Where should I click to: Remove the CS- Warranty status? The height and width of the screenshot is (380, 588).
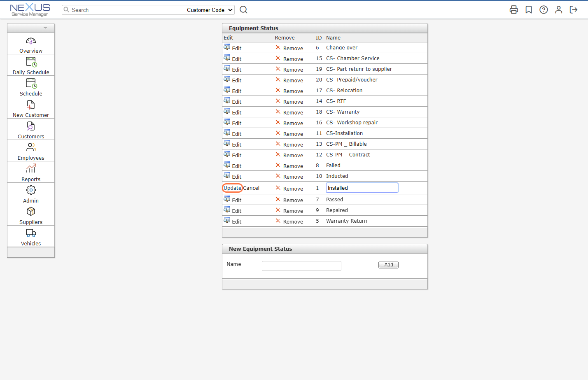coord(289,112)
